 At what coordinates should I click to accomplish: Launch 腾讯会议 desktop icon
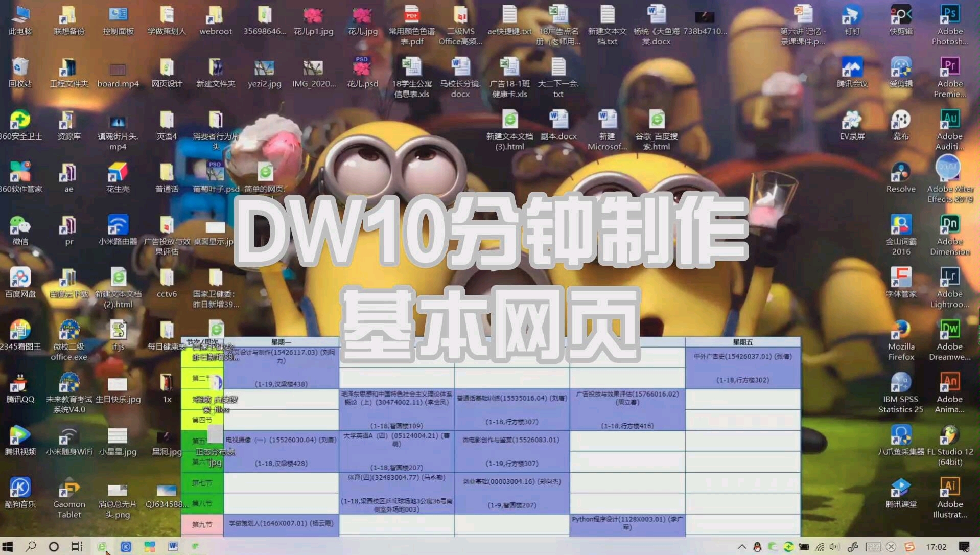852,73
